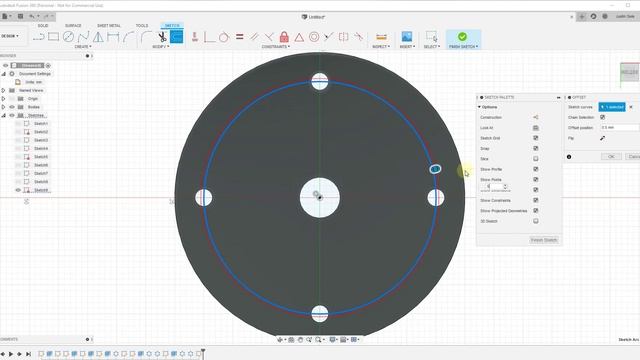This screenshot has height=360, width=640.
Task: Click the Offset position input field
Action: pyautogui.click(x=620, y=128)
